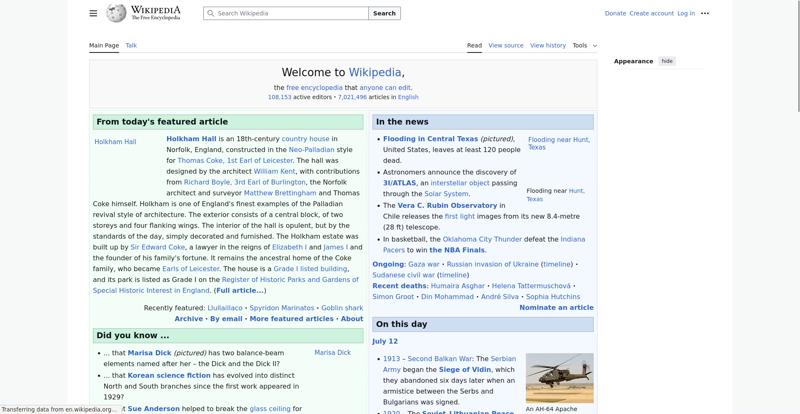Open the NBA Finals link
Viewport: 800px width, 414px height.
coord(458,250)
